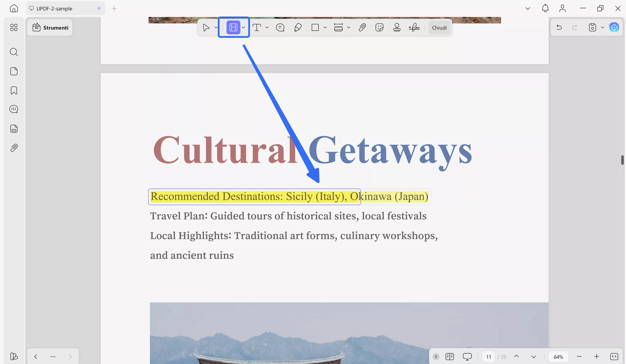Image resolution: width=626 pixels, height=364 pixels.
Task: Expand the text tool options dropdown
Action: click(267, 27)
